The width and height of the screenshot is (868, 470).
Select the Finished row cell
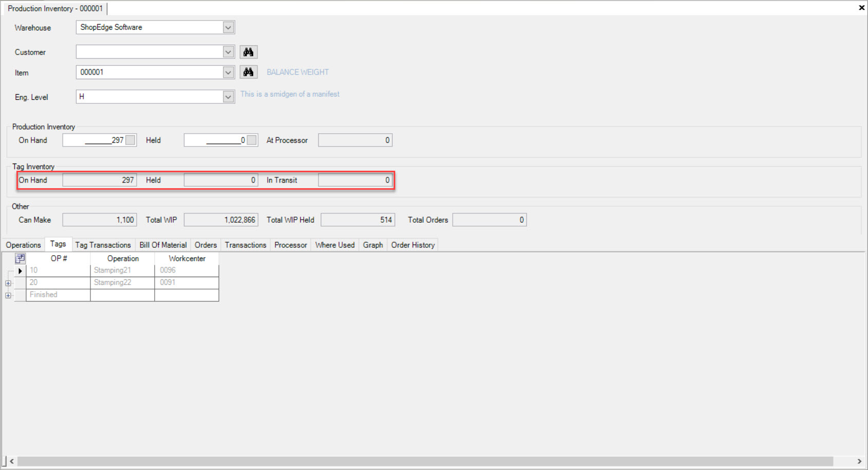tap(59, 295)
